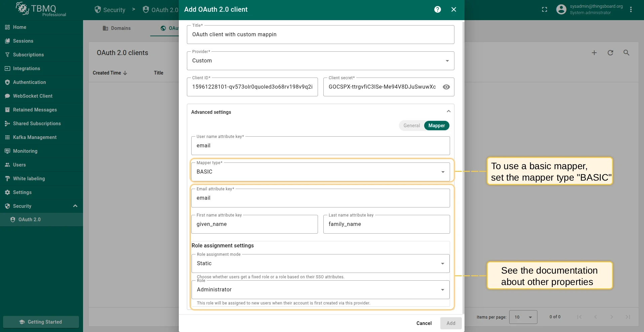Collapse the Advanced settings section
This screenshot has width=644, height=332.
448,111
